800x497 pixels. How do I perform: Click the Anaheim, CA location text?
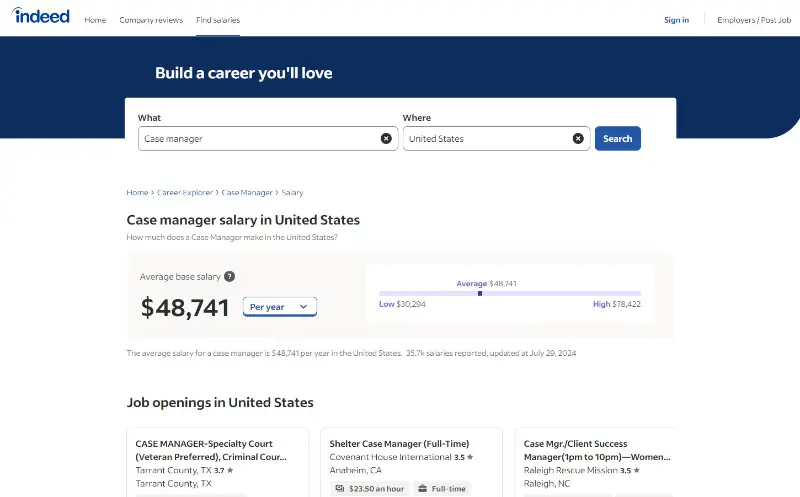pos(355,470)
